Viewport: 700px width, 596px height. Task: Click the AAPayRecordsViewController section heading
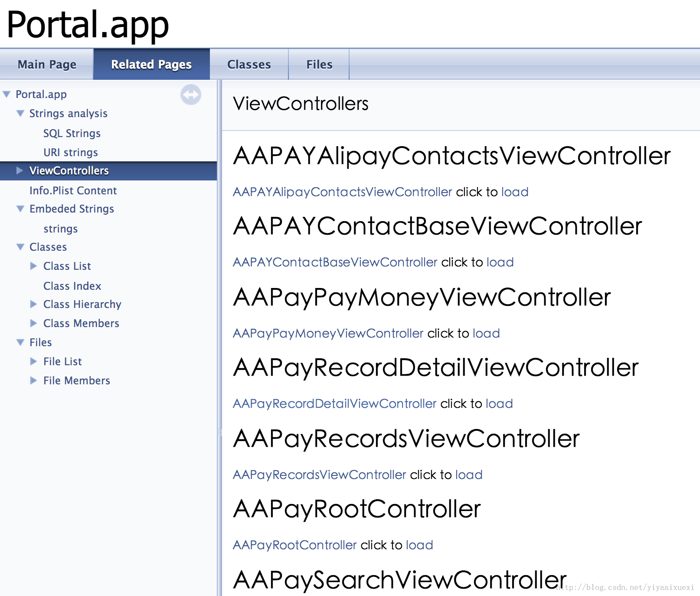(x=406, y=439)
